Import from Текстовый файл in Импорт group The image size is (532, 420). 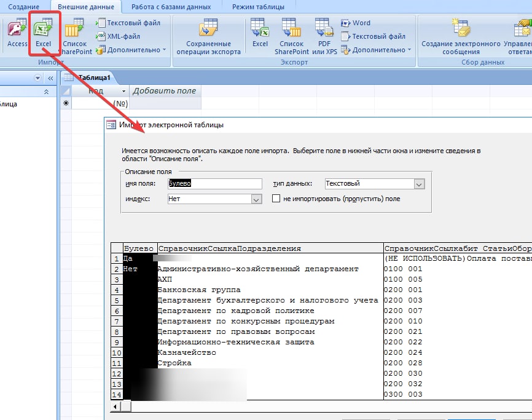tap(128, 23)
